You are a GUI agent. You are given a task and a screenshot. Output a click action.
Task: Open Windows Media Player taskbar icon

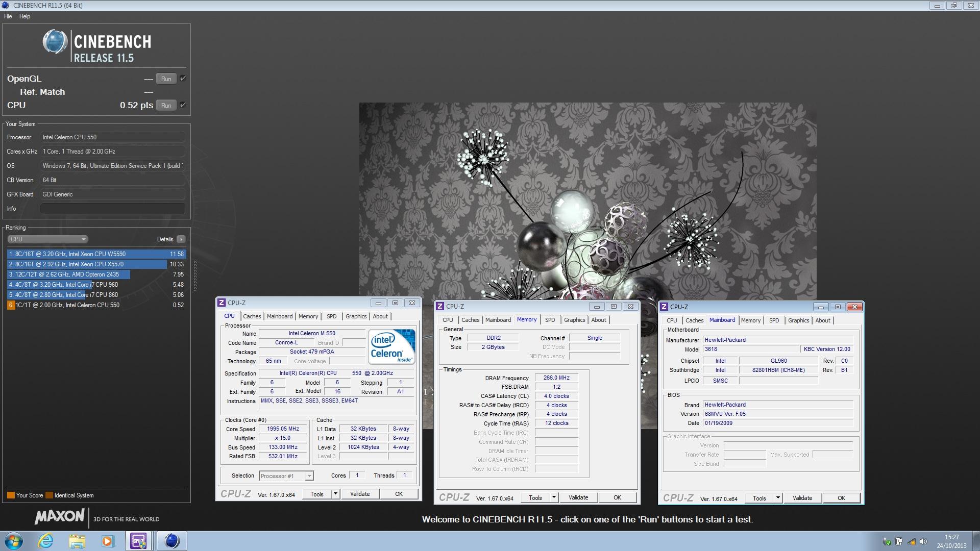tap(107, 541)
